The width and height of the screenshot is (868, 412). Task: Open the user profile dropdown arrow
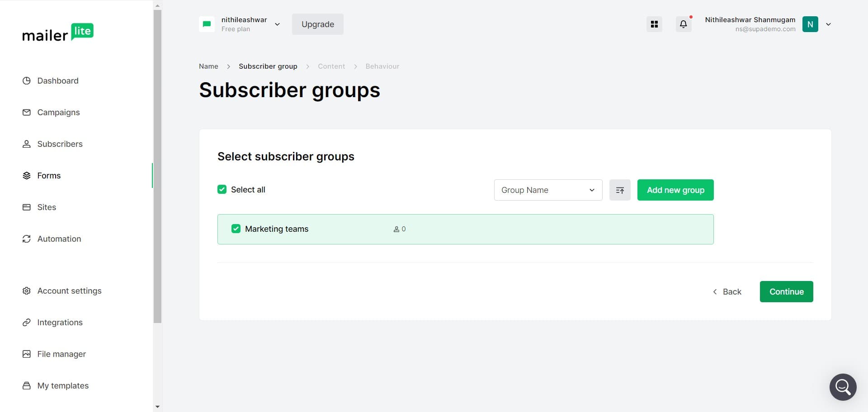[x=828, y=24]
